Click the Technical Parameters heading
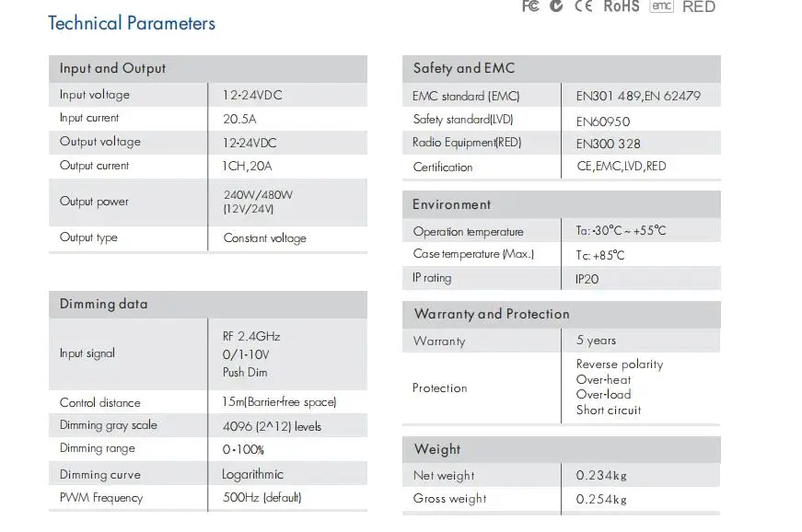Image resolution: width=802 pixels, height=532 pixels. (x=132, y=24)
